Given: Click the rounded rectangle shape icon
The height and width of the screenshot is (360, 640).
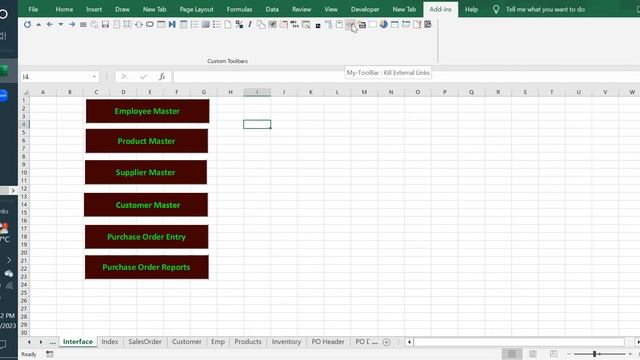Looking at the screenshot, I should (x=150, y=24).
